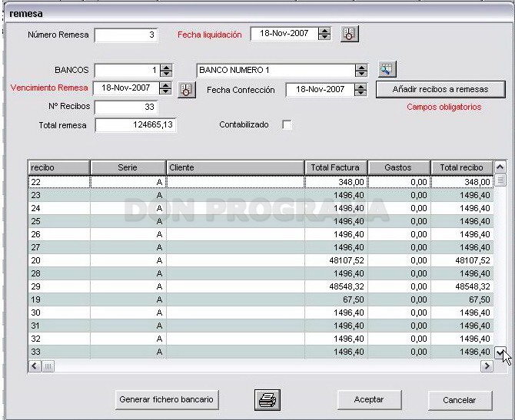Click the vertical scrollbar thumb

click(x=500, y=180)
